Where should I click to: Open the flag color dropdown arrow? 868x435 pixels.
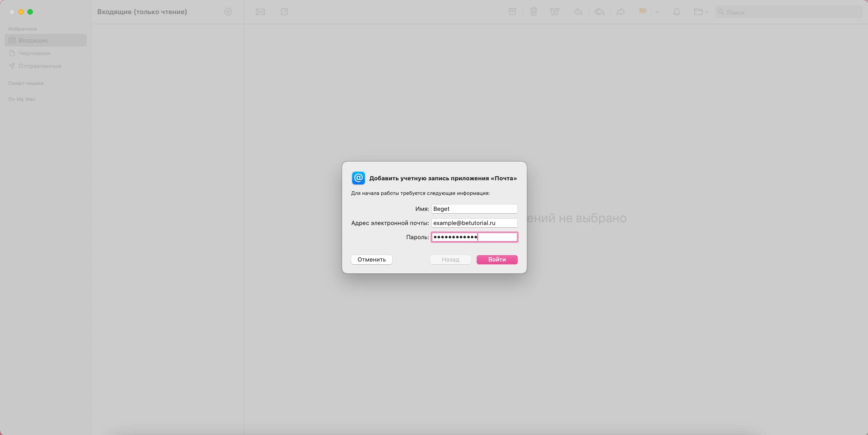click(657, 12)
